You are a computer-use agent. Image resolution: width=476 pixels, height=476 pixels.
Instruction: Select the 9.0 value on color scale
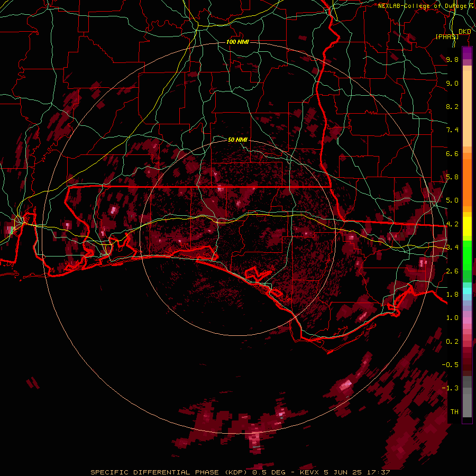(452, 83)
